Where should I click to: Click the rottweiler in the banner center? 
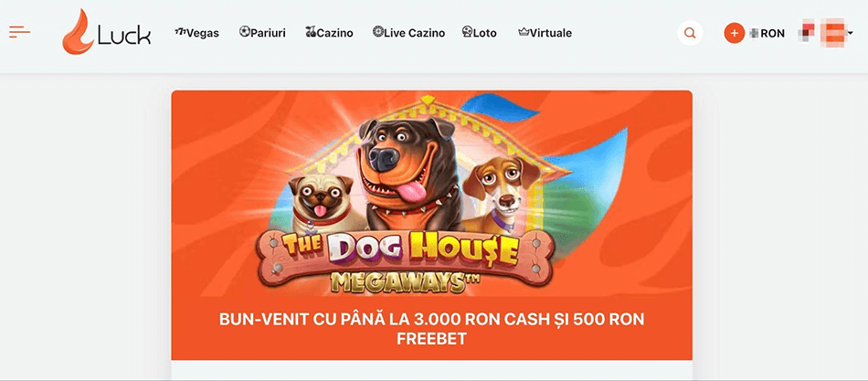(408, 172)
